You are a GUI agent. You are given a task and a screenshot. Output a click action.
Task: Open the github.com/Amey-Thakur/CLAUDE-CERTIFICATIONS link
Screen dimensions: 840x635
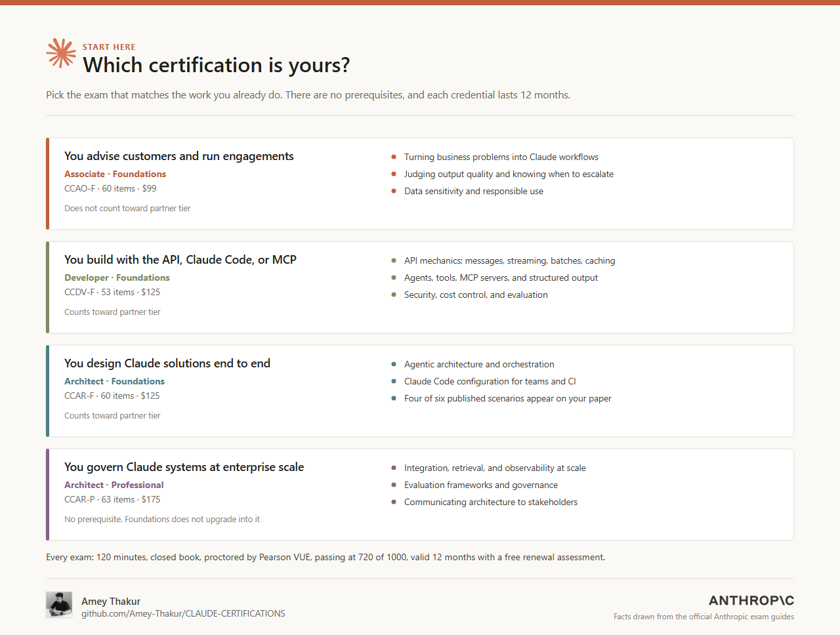click(183, 614)
